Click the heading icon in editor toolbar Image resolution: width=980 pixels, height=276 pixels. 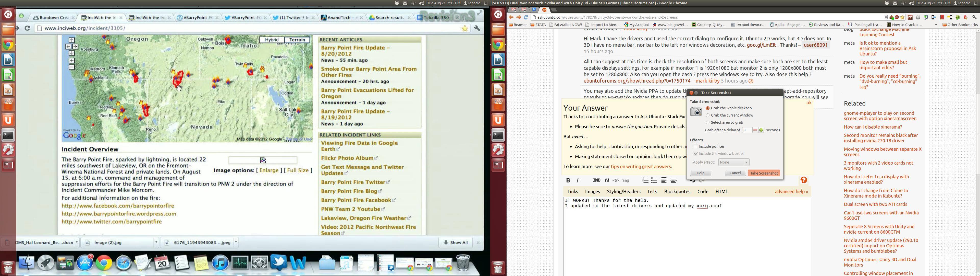point(664,180)
